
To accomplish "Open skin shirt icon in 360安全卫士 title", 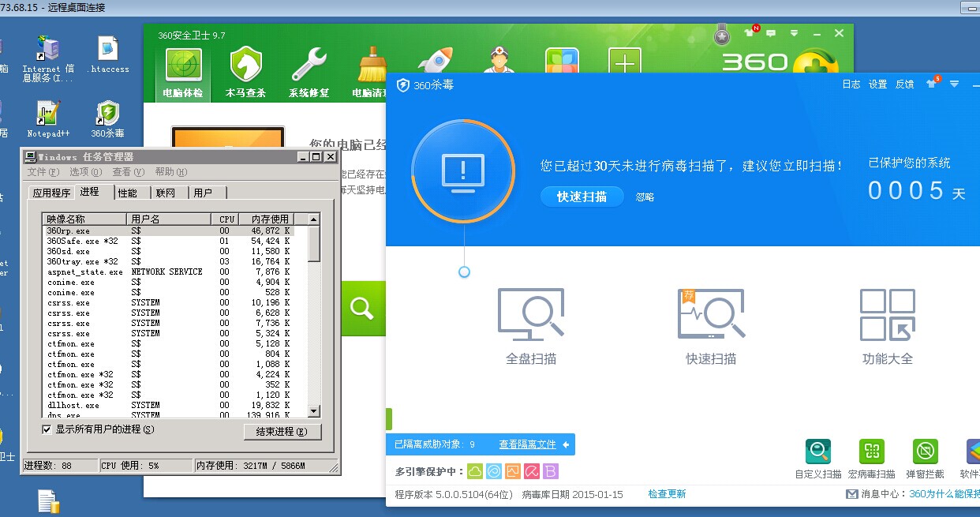I will tap(750, 33).
